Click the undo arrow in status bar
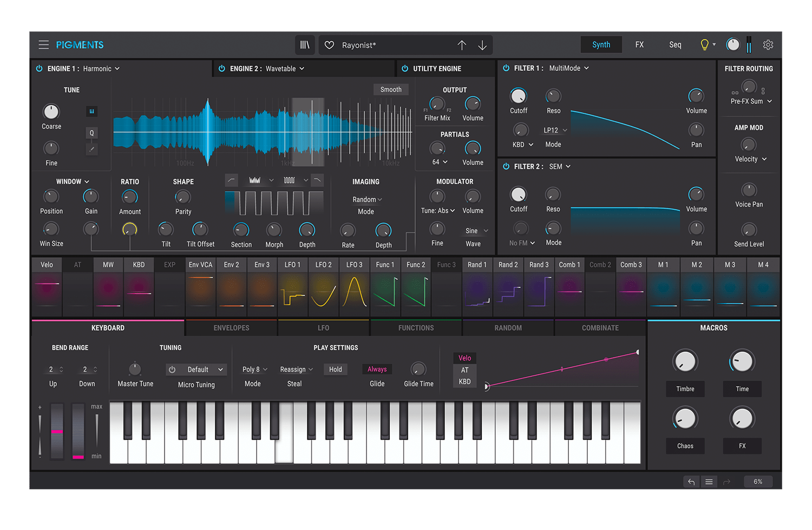This screenshot has width=812, height=530. (691, 481)
